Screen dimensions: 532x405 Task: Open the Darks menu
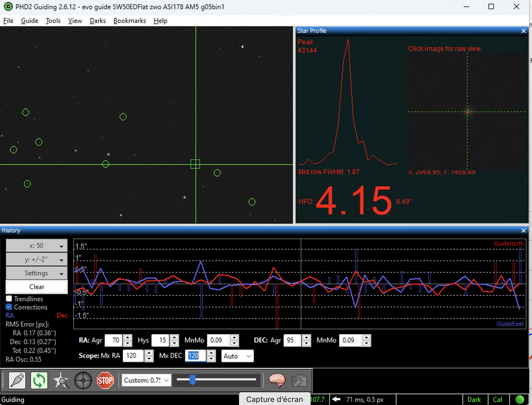[x=97, y=21]
